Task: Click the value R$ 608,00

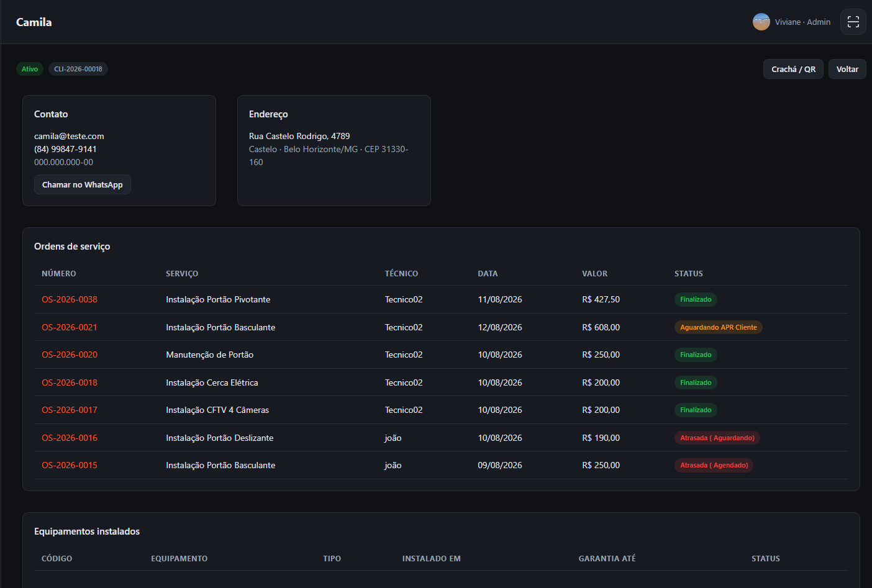Action: tap(601, 327)
